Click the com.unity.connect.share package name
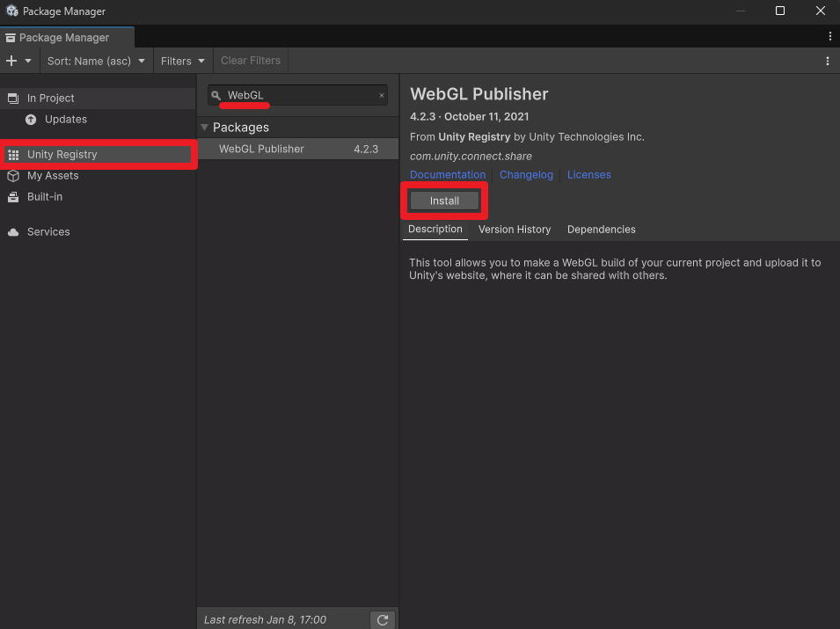840x629 pixels. click(x=471, y=157)
